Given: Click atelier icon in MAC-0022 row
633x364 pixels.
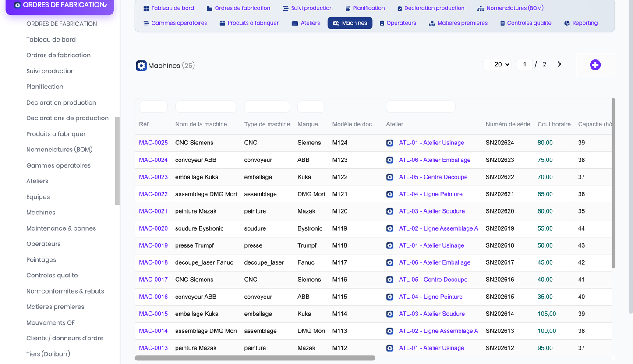Looking at the screenshot, I should pyautogui.click(x=389, y=194).
